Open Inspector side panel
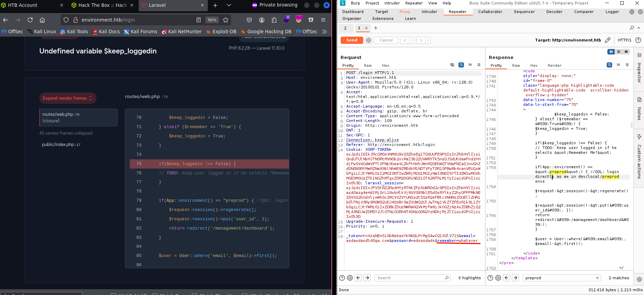The height and width of the screenshot is (295, 644). [x=639, y=69]
